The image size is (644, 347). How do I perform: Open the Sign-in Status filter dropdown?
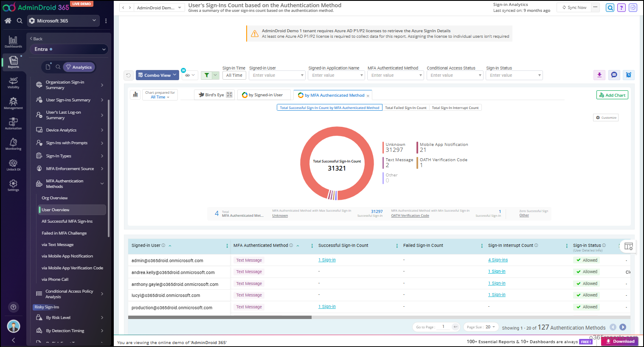pyautogui.click(x=514, y=75)
